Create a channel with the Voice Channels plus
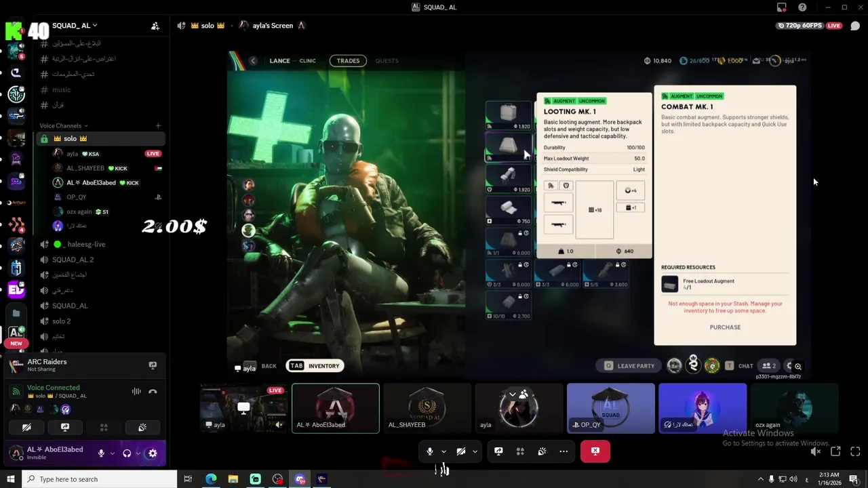 pyautogui.click(x=158, y=125)
